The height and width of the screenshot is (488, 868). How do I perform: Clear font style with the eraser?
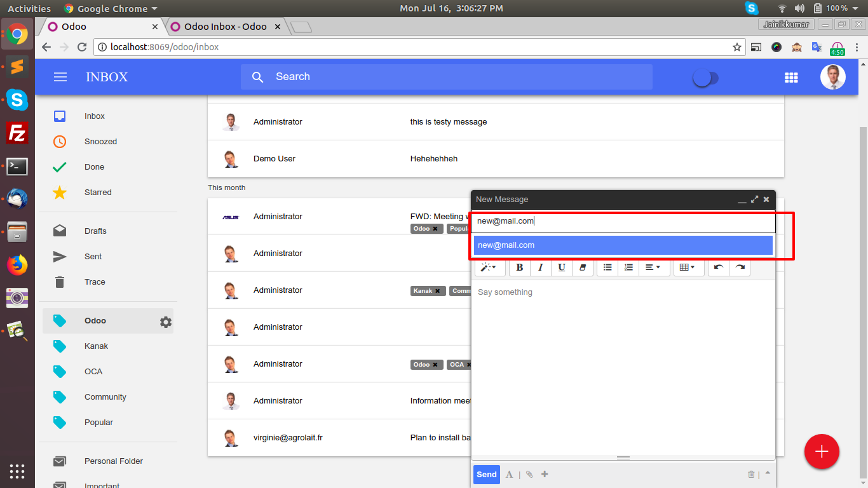click(x=583, y=268)
